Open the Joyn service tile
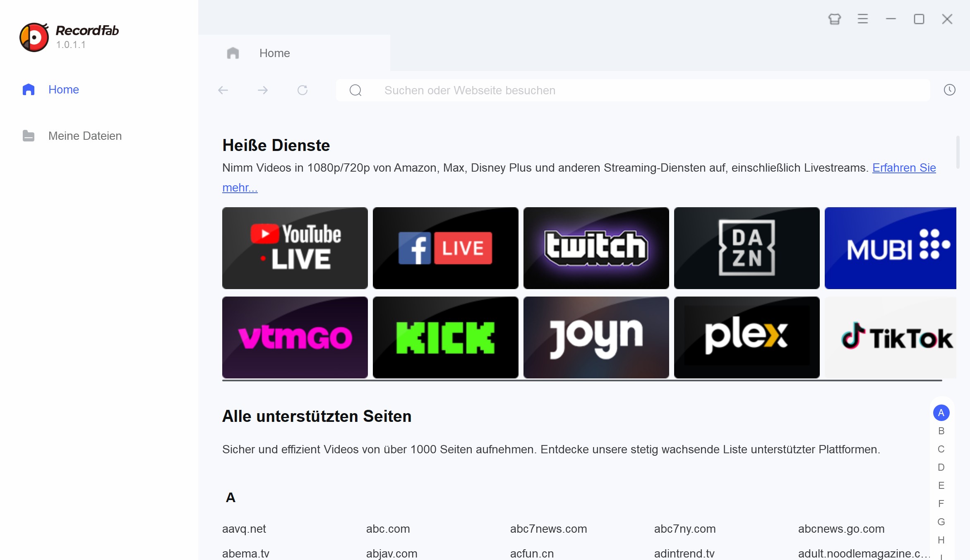The height and width of the screenshot is (560, 970). [x=596, y=337]
